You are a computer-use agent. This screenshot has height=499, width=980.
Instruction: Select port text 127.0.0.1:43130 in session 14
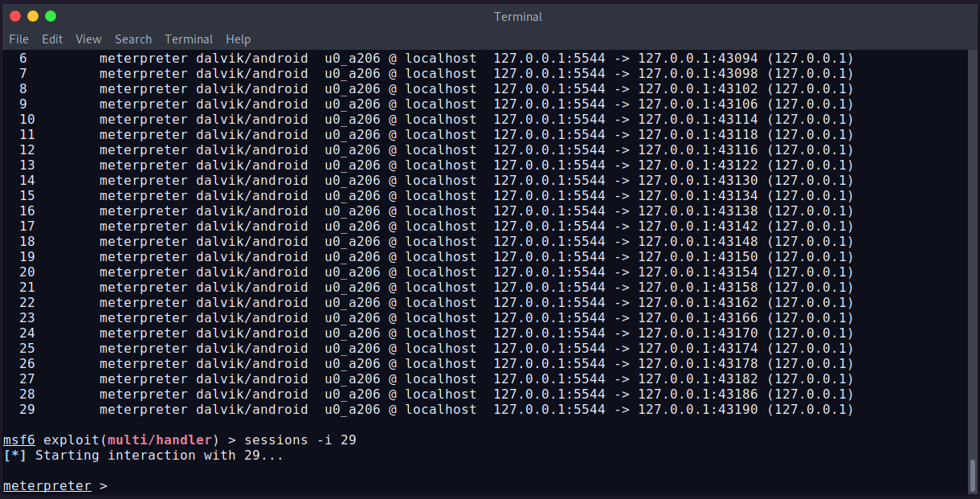698,180
